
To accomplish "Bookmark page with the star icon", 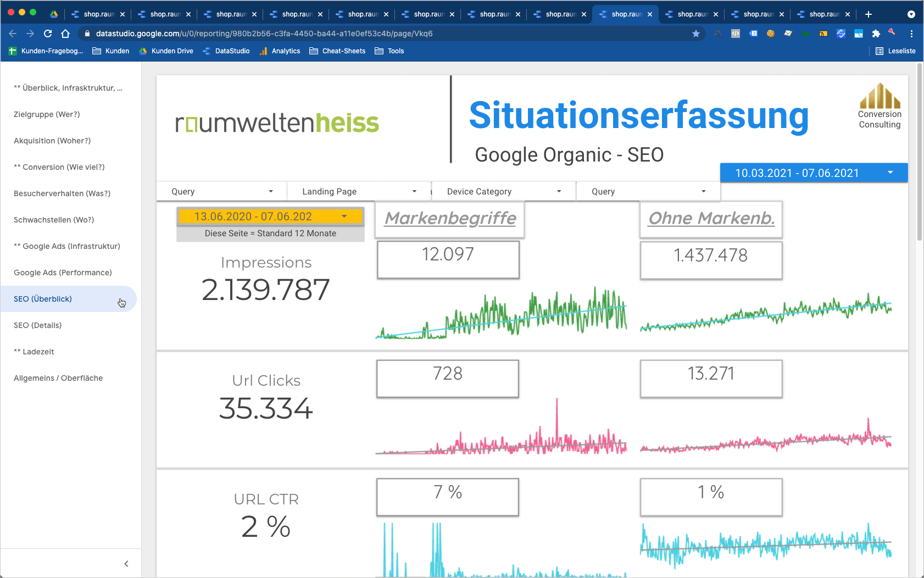I will point(696,34).
